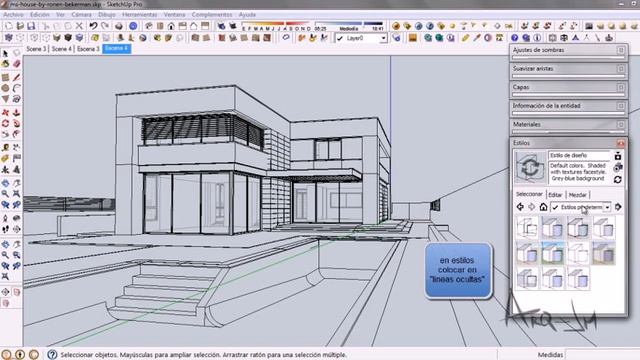Open a file using the Open icon
The image size is (640, 360).
pos(20,26)
